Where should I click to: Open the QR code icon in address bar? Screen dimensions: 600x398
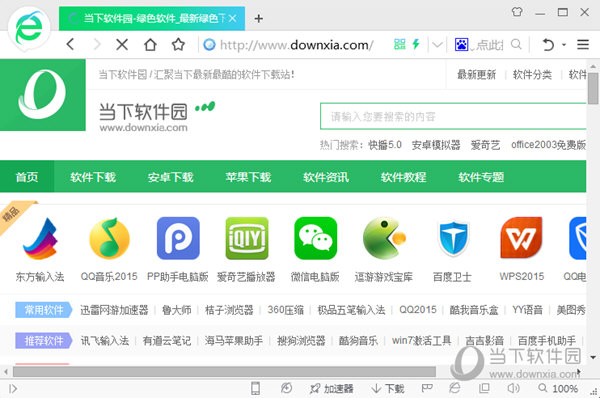[399, 44]
